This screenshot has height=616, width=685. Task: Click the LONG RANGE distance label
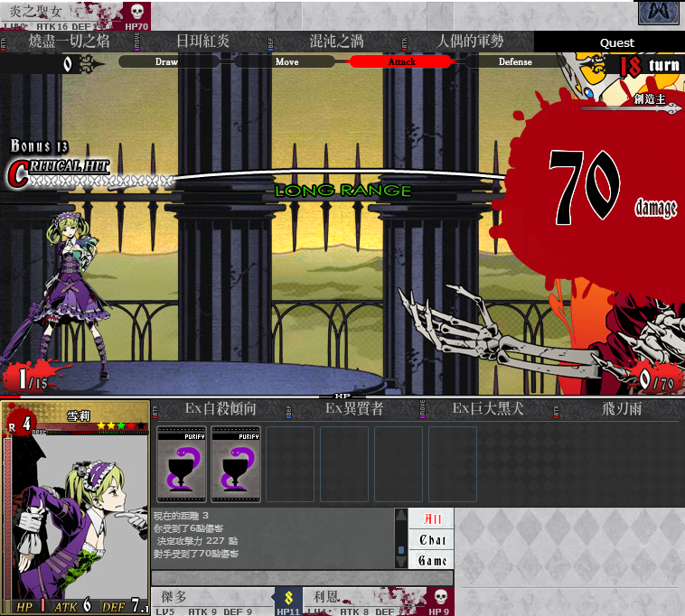tap(342, 191)
